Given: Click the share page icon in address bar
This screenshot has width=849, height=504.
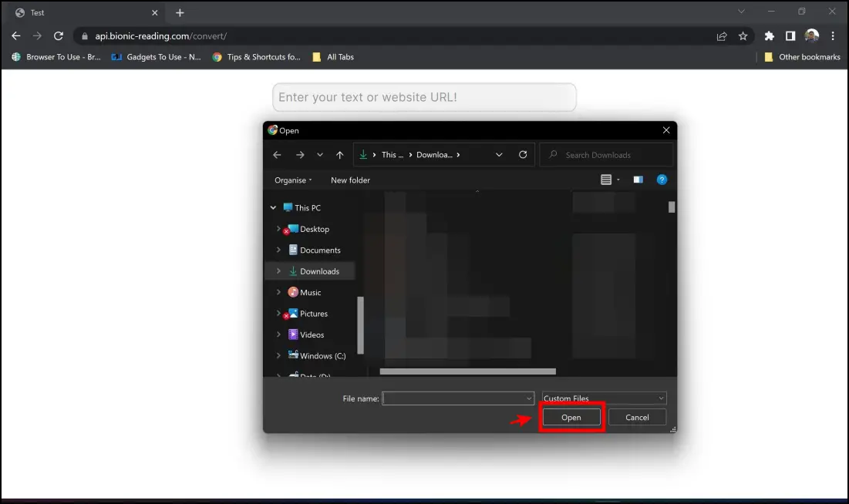Looking at the screenshot, I should (722, 36).
